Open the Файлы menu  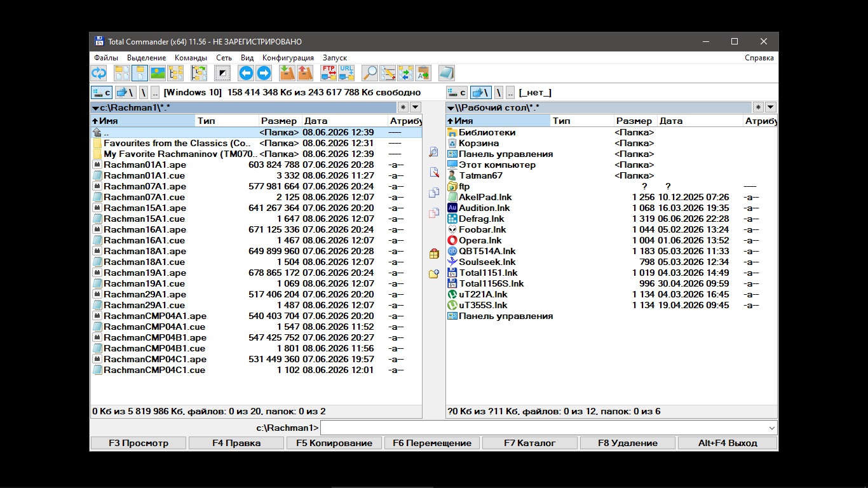106,58
